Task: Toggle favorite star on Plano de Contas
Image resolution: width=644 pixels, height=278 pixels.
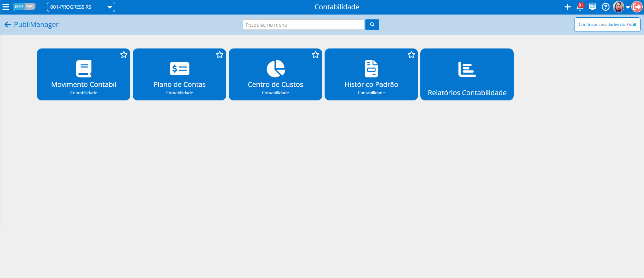Action: point(220,55)
